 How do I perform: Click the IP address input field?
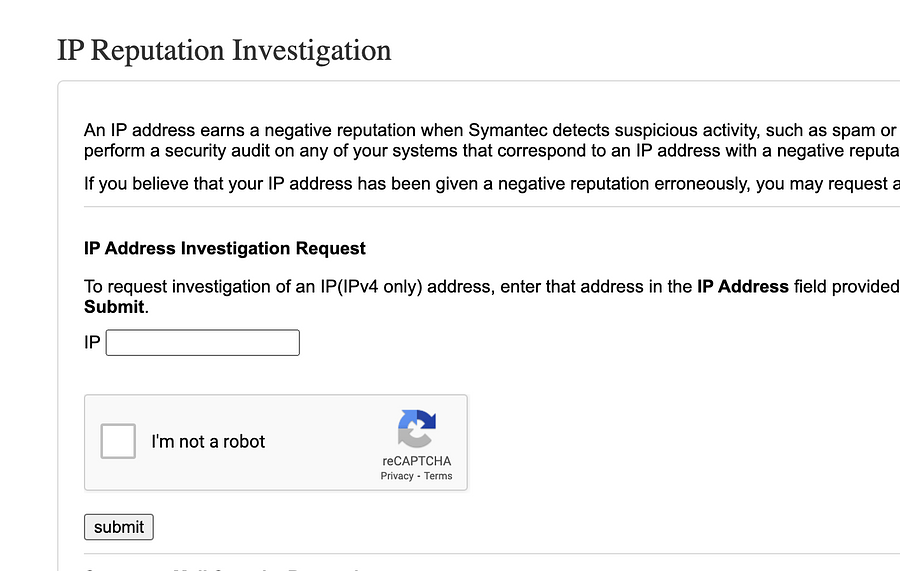tap(203, 343)
